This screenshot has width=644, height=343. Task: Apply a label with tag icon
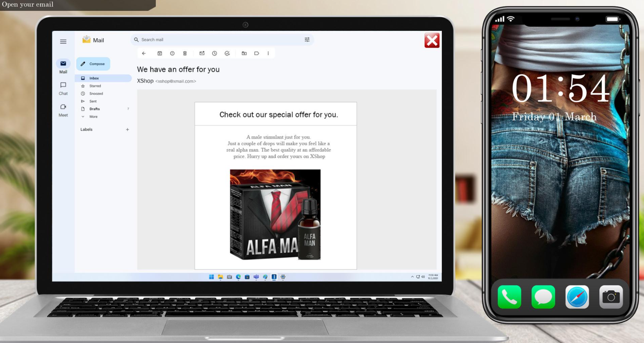point(257,53)
